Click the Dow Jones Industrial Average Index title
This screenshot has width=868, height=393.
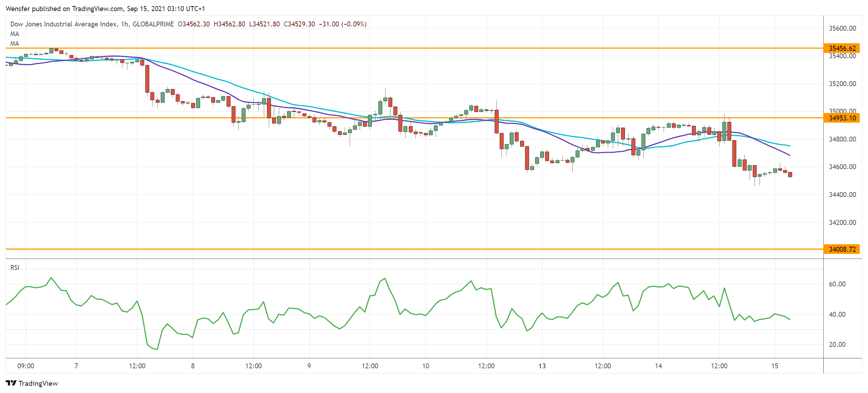pos(63,24)
